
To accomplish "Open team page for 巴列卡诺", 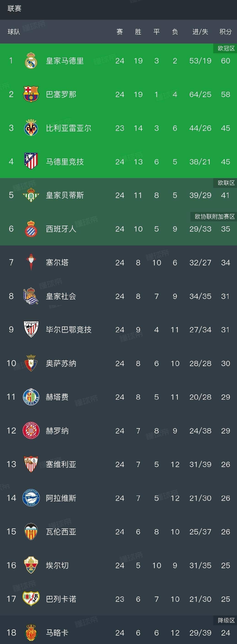I will (61, 599).
